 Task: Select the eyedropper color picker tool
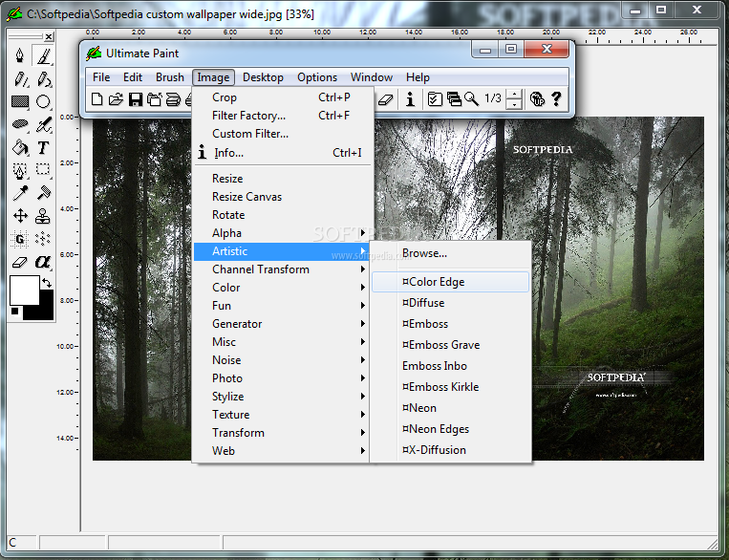(x=19, y=192)
